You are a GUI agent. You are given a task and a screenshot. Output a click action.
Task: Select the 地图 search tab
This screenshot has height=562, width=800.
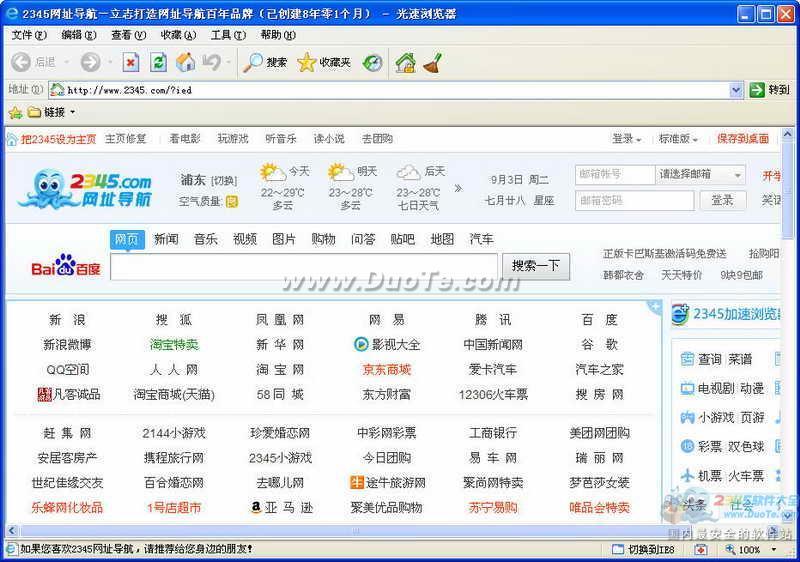tap(442, 239)
